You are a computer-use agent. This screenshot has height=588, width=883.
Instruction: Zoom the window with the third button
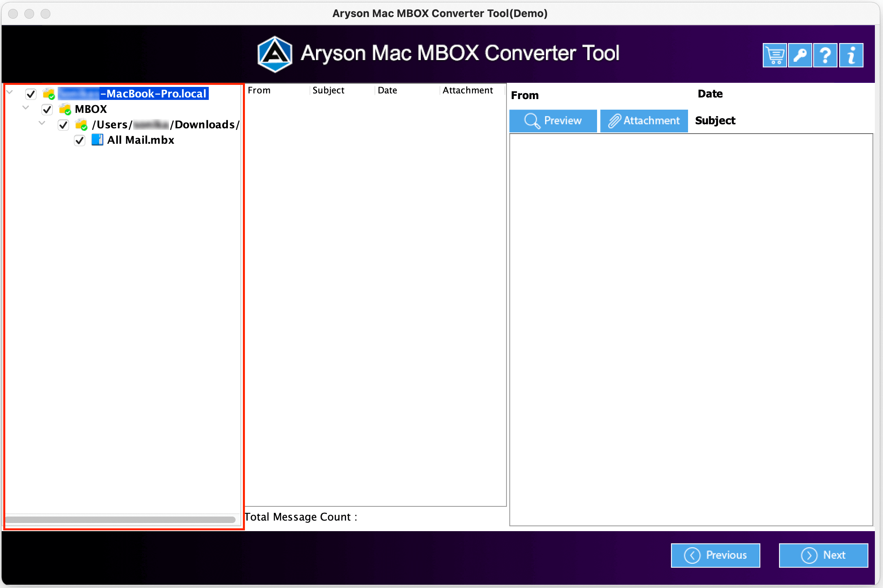point(45,14)
